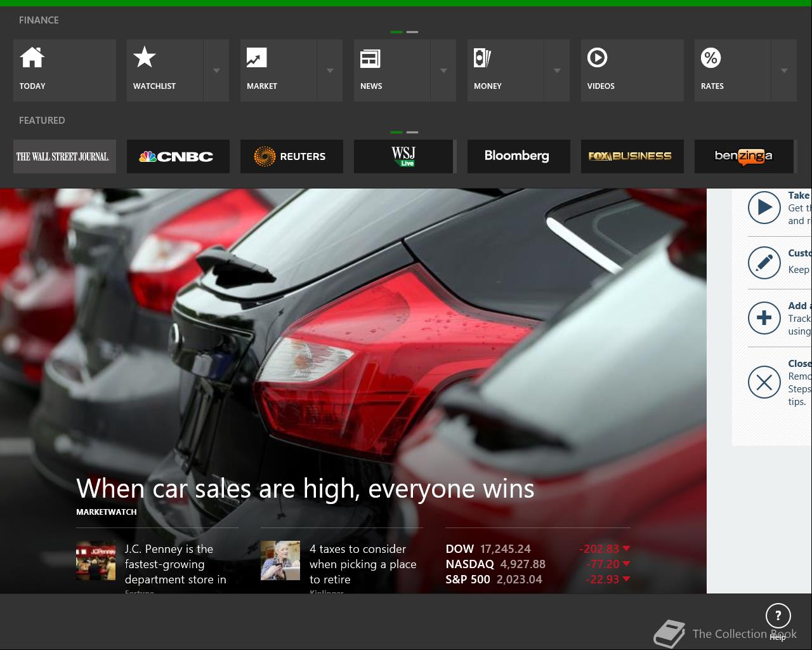The image size is (812, 650).
Task: Click the Help question mark button
Action: point(778,616)
